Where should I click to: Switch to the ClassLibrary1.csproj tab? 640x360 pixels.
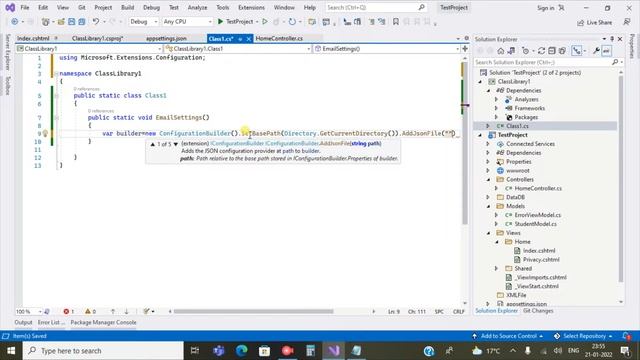click(x=98, y=38)
